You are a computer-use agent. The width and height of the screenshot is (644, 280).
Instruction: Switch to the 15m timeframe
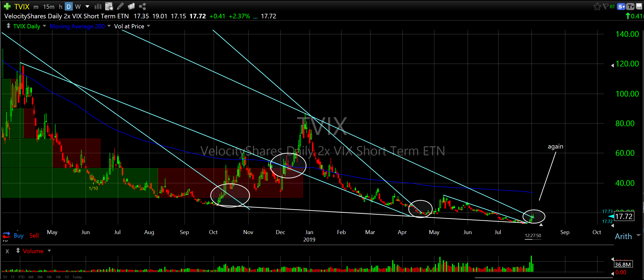click(x=49, y=7)
